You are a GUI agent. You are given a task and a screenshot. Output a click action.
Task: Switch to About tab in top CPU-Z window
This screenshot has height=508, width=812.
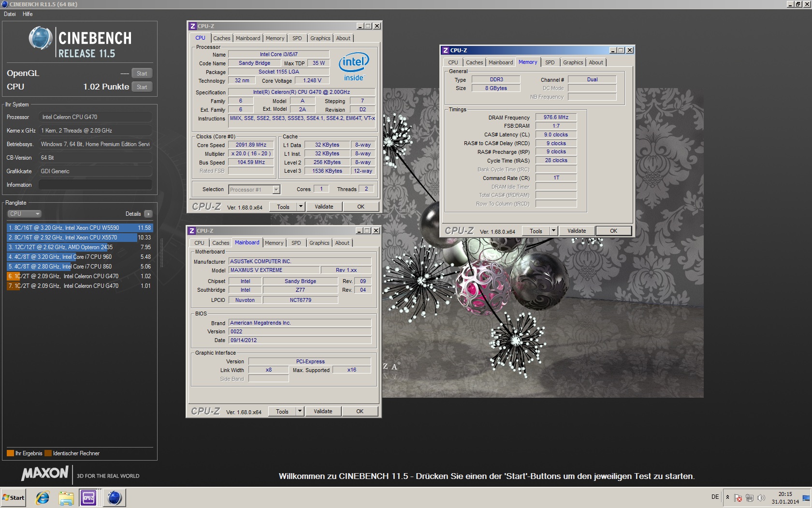click(343, 38)
